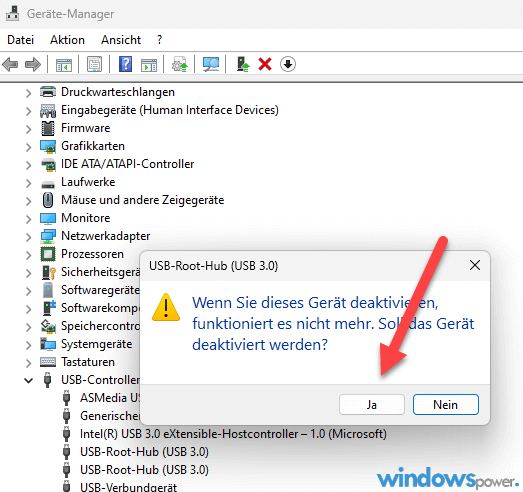Confirm disabling with the Ja button
The image size is (523, 492).
[372, 405]
